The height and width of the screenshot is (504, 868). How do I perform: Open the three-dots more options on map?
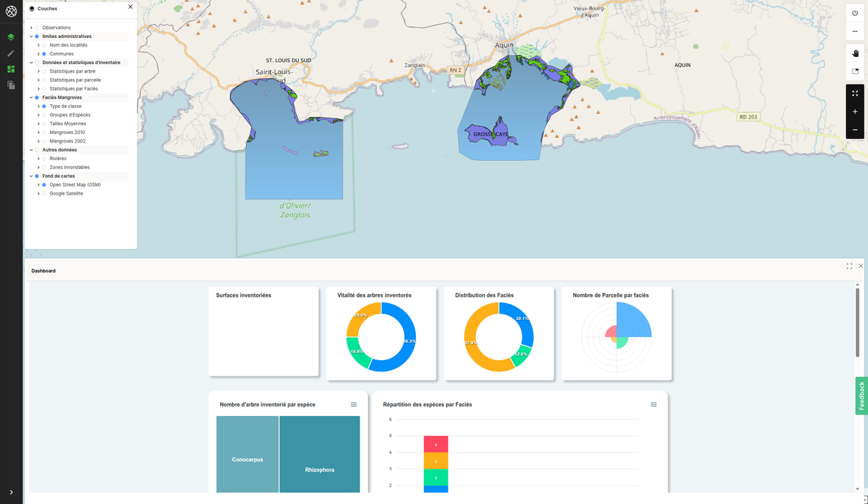pyautogui.click(x=855, y=32)
